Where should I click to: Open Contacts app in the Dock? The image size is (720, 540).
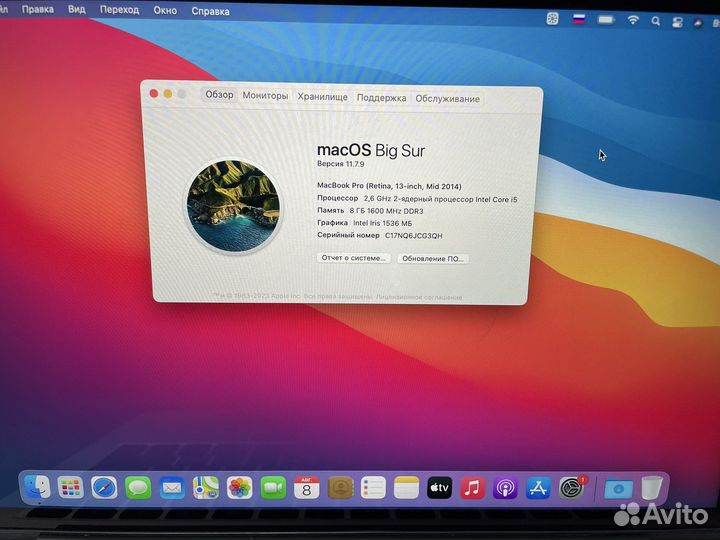[x=341, y=487]
